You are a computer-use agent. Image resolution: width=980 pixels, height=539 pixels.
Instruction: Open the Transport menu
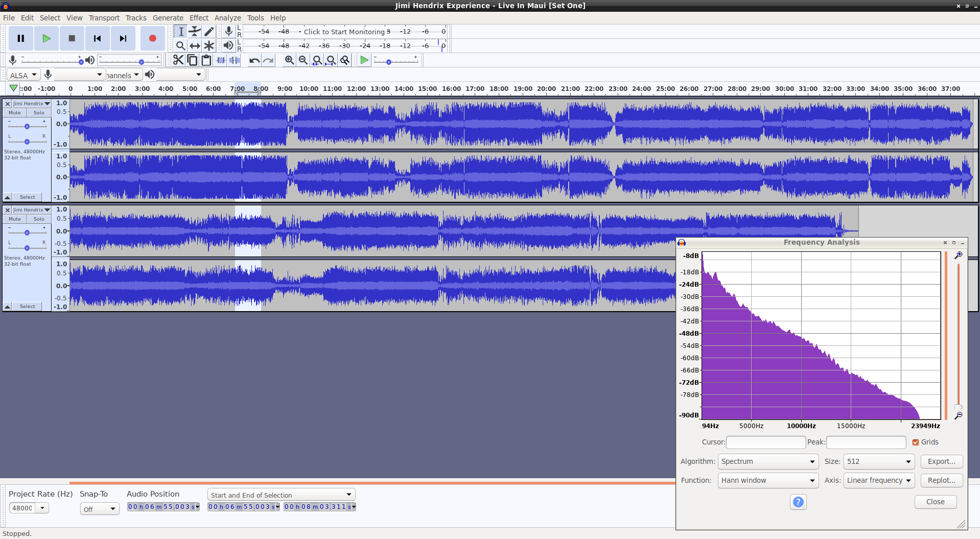click(x=104, y=18)
